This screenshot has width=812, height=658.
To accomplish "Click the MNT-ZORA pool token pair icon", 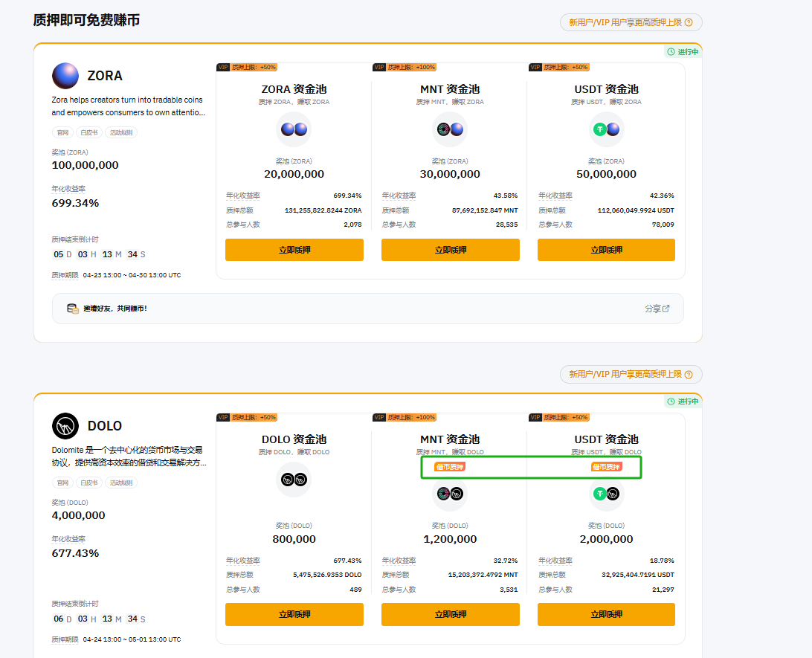I will (450, 129).
